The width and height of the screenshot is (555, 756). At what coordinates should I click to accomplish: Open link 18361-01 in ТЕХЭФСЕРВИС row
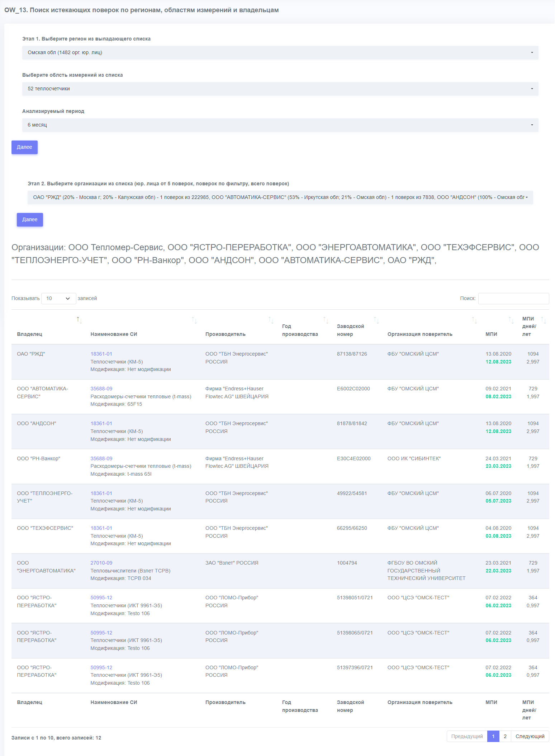coord(101,528)
